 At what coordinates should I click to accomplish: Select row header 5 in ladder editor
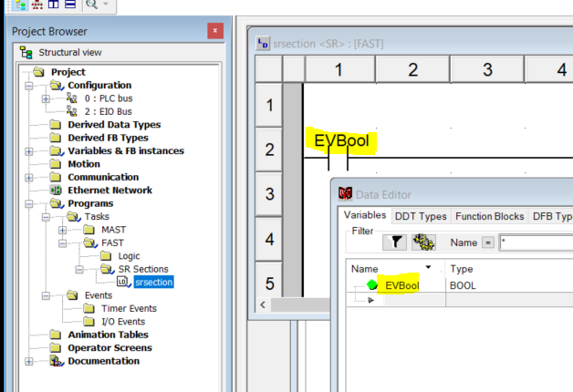[269, 280]
